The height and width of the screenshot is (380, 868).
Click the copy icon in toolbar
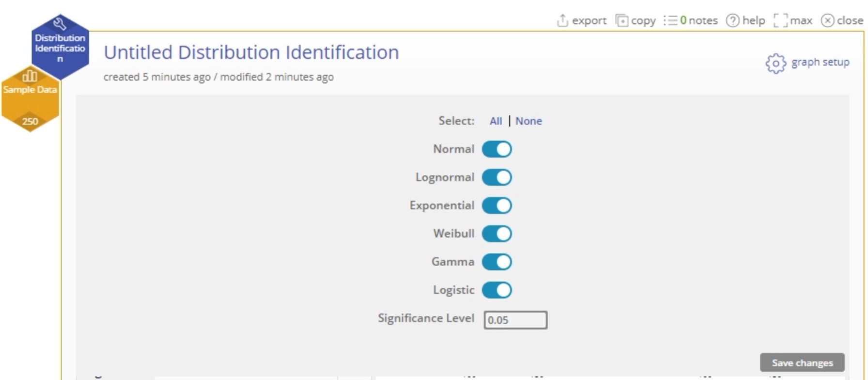621,20
